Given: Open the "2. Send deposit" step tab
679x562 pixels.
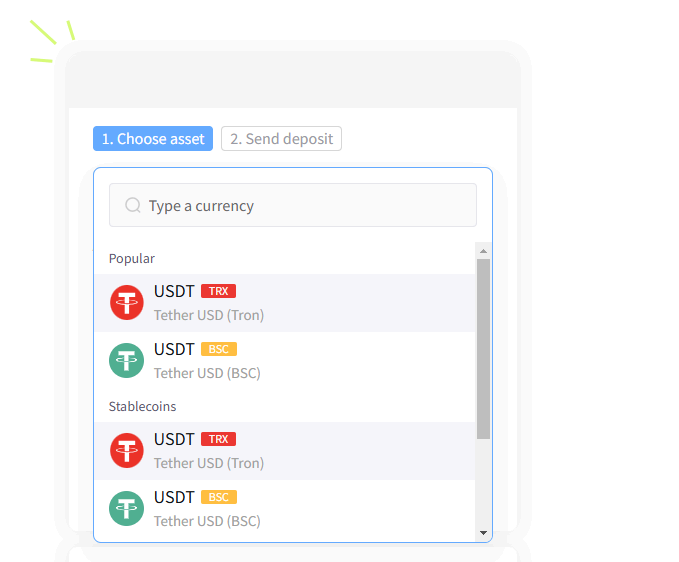Looking at the screenshot, I should (281, 139).
